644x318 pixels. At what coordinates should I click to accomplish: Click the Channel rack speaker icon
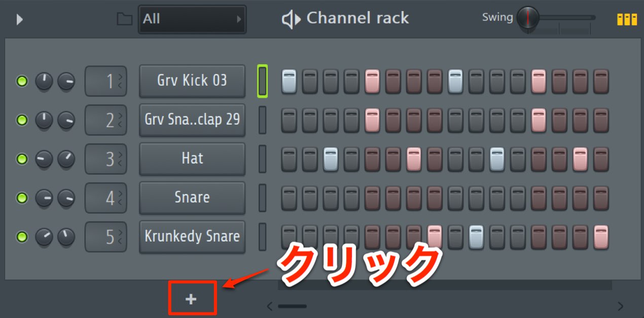[x=291, y=19]
